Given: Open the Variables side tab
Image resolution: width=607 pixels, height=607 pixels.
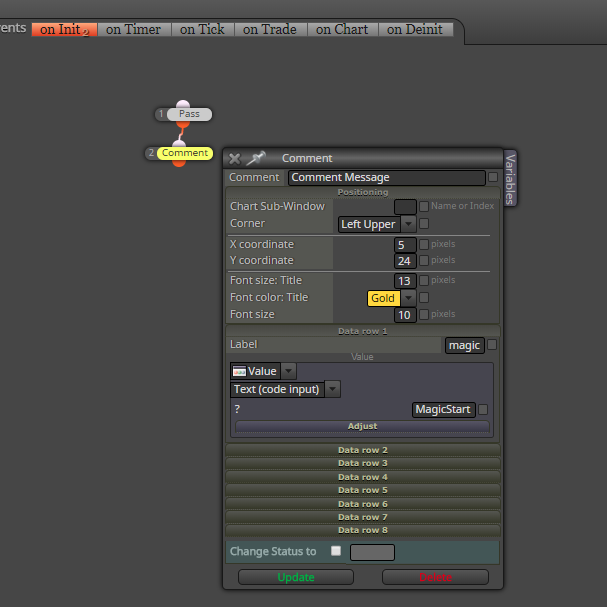Looking at the screenshot, I should point(510,178).
